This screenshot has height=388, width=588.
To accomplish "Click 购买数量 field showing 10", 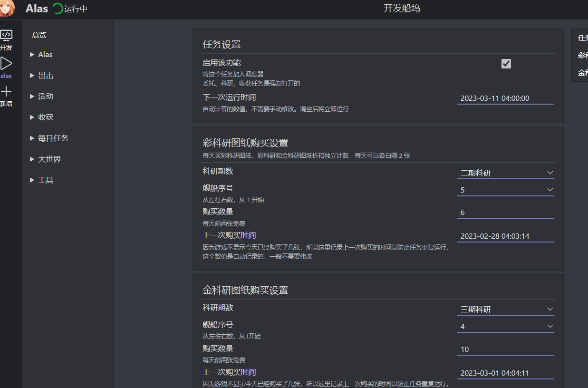I will click(505, 349).
